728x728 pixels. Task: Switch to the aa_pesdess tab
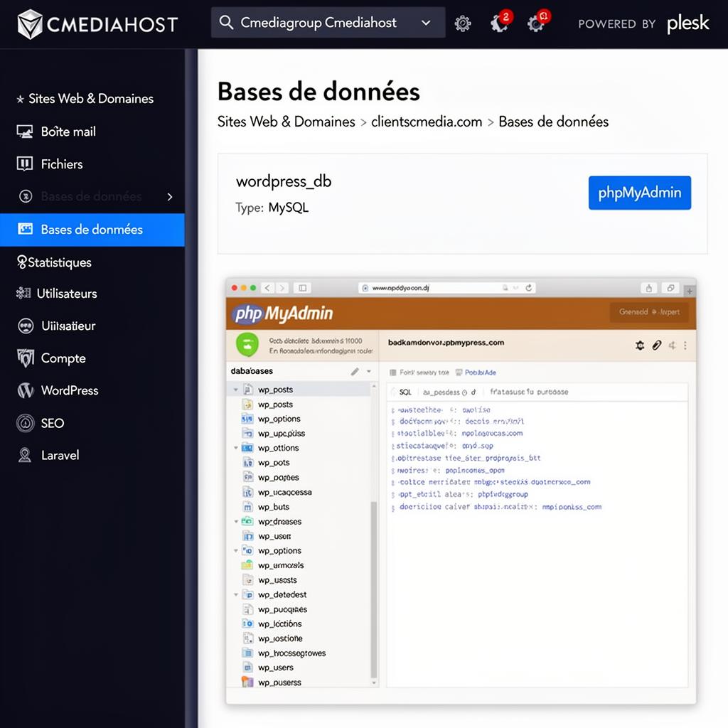441,392
